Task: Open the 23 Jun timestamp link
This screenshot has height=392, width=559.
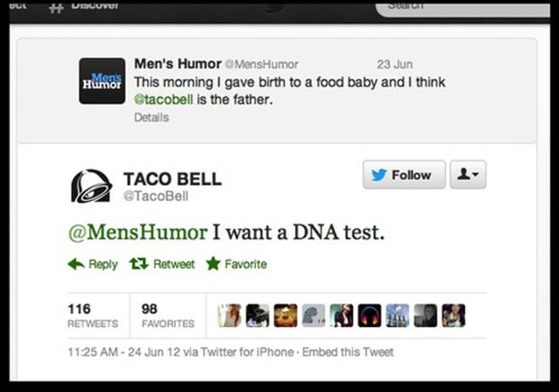Action: [394, 64]
